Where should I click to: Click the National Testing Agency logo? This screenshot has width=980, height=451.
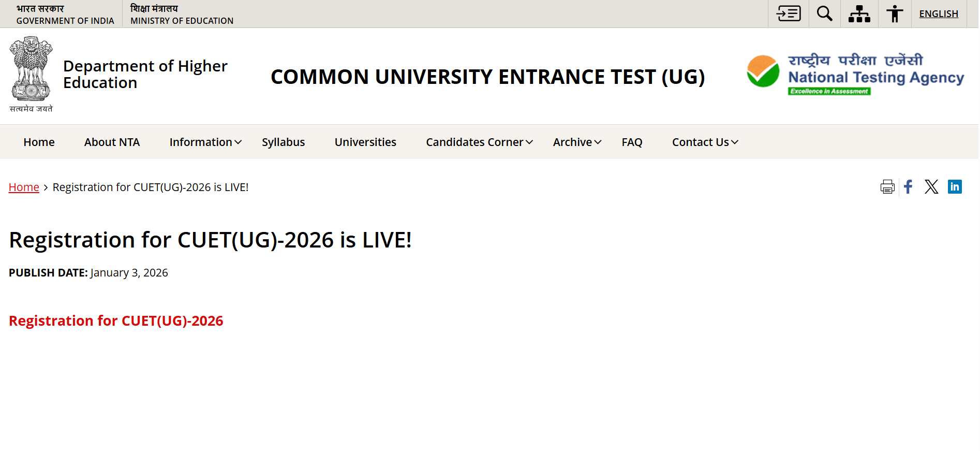click(x=855, y=75)
